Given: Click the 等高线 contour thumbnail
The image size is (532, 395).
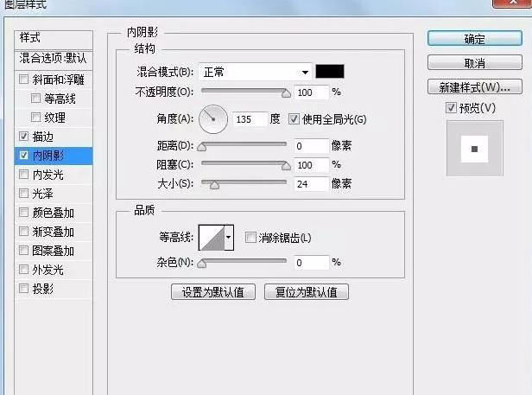Looking at the screenshot, I should pos(212,238).
